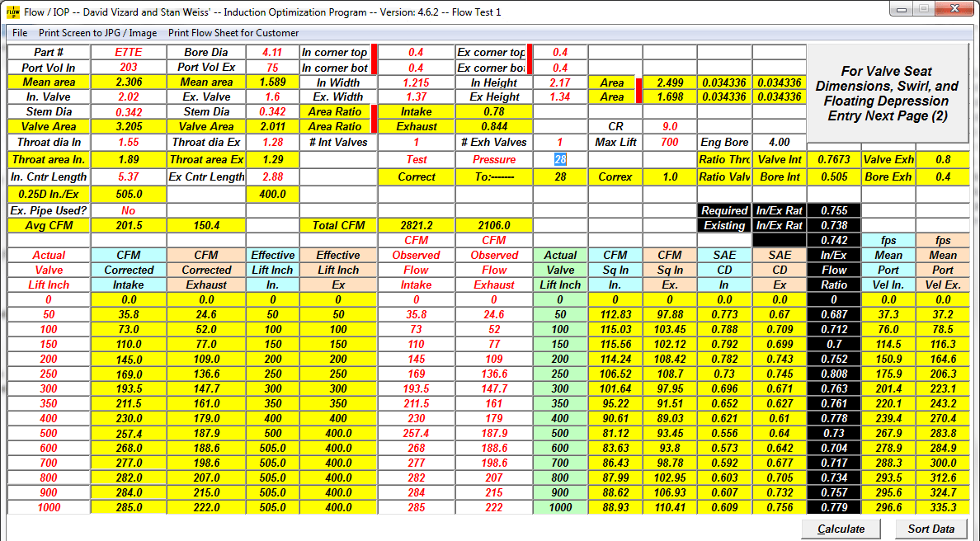Go to Valve Seat Dimensions next page button

(887, 94)
